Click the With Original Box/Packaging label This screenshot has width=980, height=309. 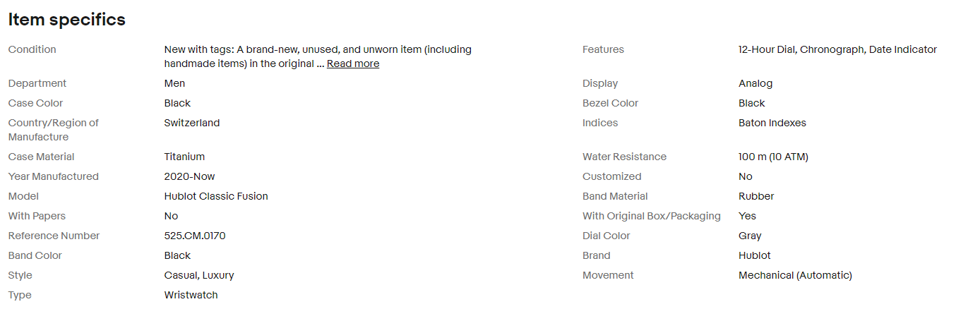coord(651,216)
